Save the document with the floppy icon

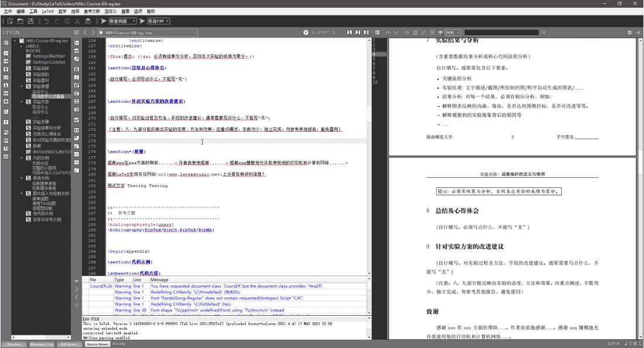30,21
